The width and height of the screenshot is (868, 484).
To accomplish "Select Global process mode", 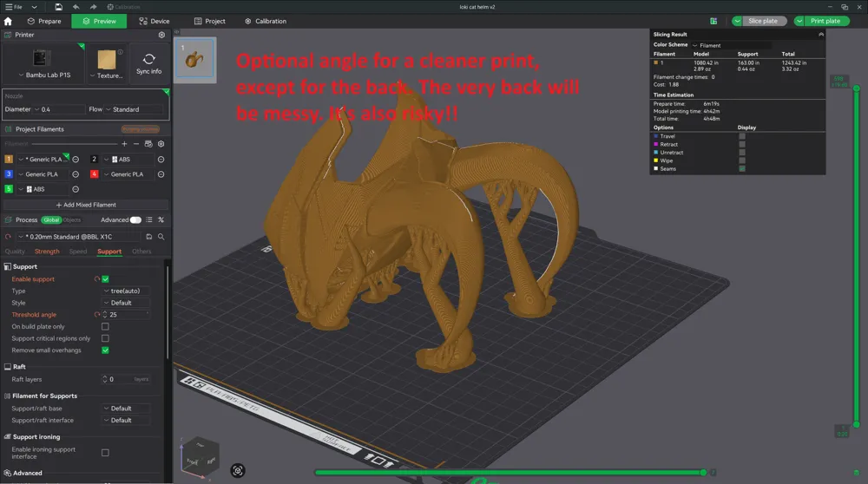I will [51, 219].
